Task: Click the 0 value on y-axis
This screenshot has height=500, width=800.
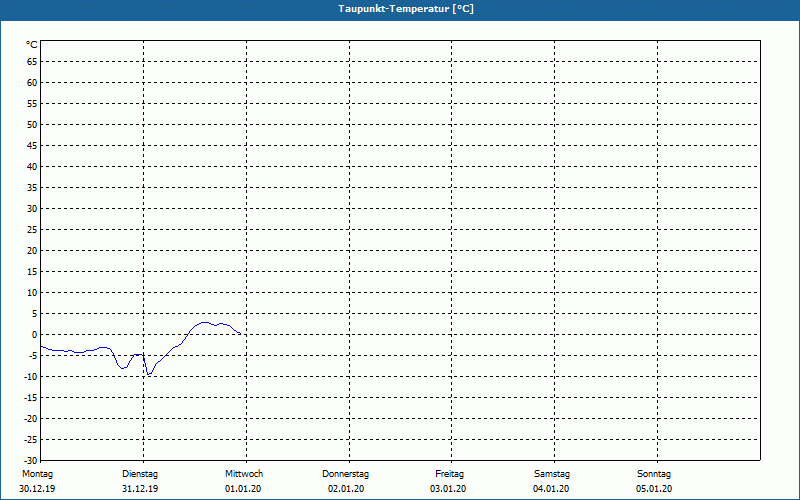Action: tap(35, 335)
